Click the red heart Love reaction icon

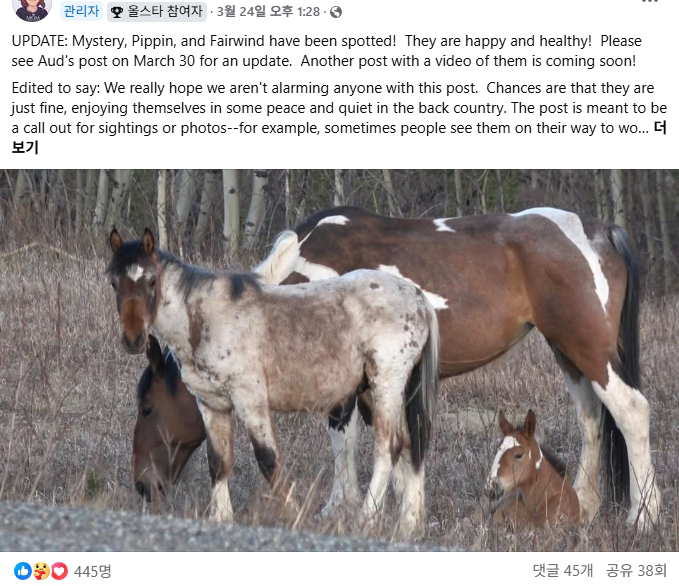coord(60,571)
